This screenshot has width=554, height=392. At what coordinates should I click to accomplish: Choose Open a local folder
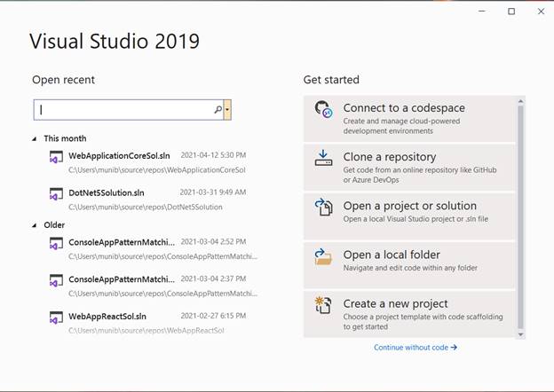click(409, 265)
